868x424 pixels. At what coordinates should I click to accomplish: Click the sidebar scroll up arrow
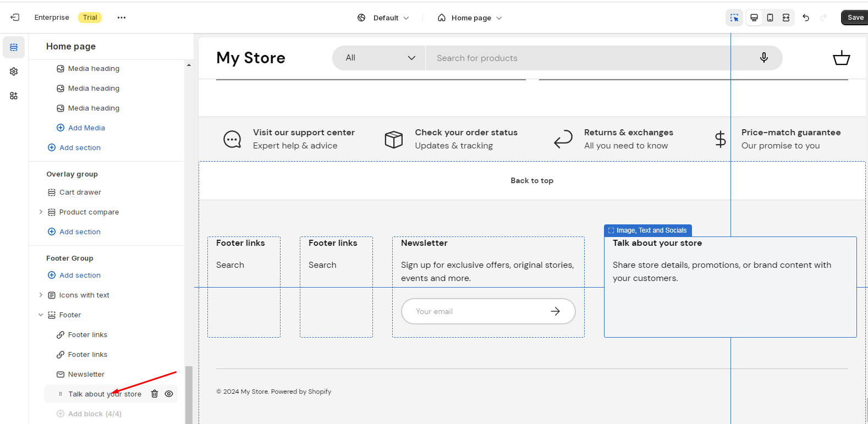(189, 65)
